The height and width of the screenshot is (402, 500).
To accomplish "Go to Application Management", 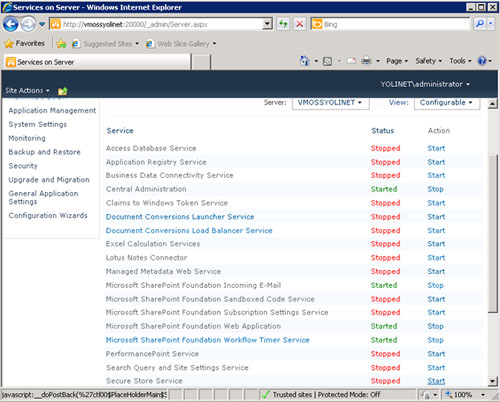I will pos(52,110).
